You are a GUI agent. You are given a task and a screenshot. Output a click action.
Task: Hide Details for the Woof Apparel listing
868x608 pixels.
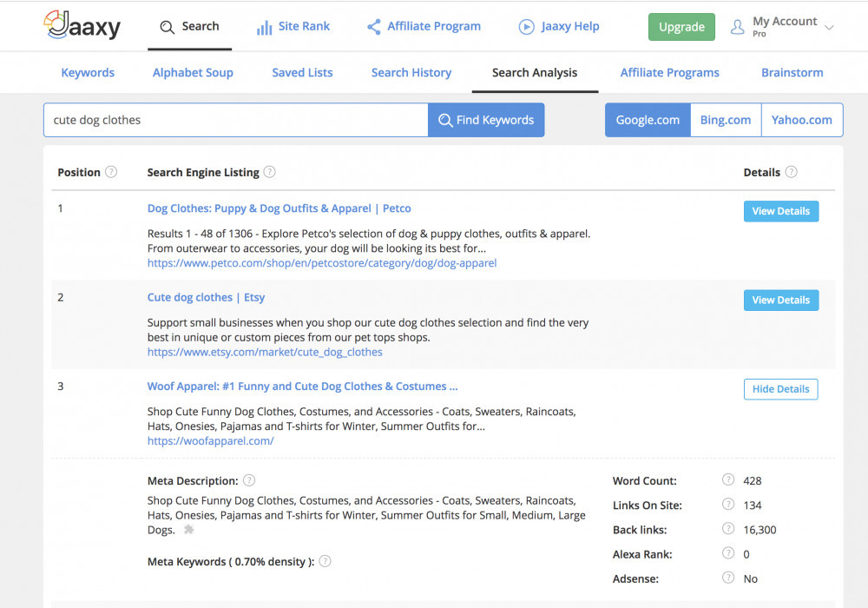coord(781,389)
